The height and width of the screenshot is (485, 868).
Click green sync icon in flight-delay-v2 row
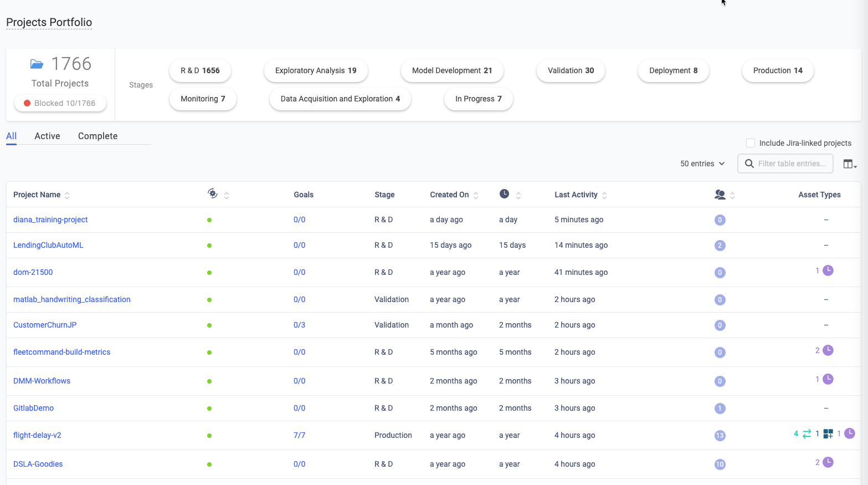[x=807, y=433]
